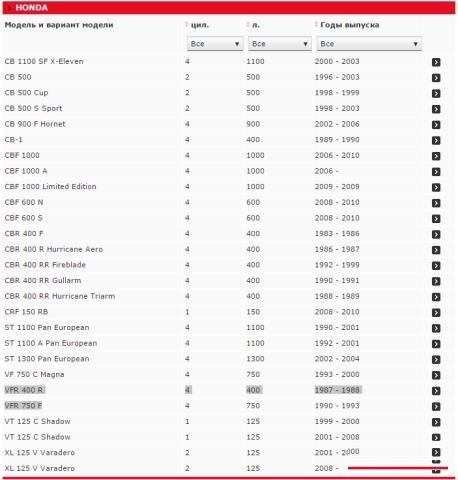Select the highlighted VFR 400 R name
This screenshot has height=480, width=458.
[x=24, y=390]
